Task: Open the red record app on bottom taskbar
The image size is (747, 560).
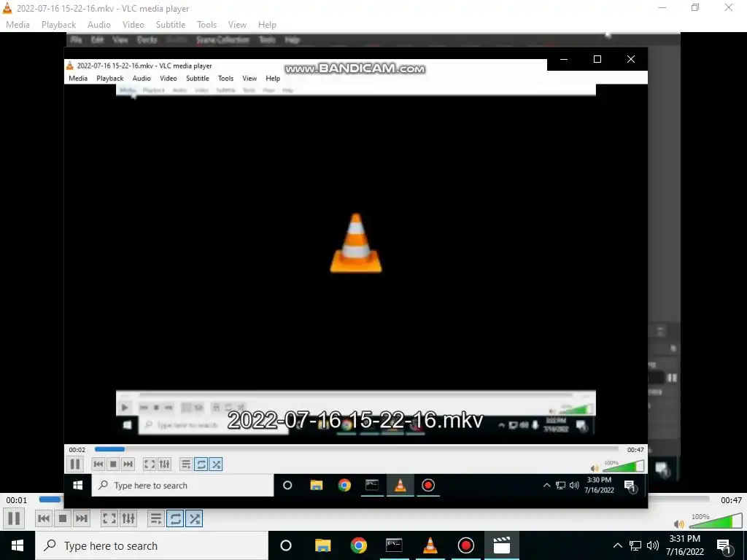Action: coord(466,545)
